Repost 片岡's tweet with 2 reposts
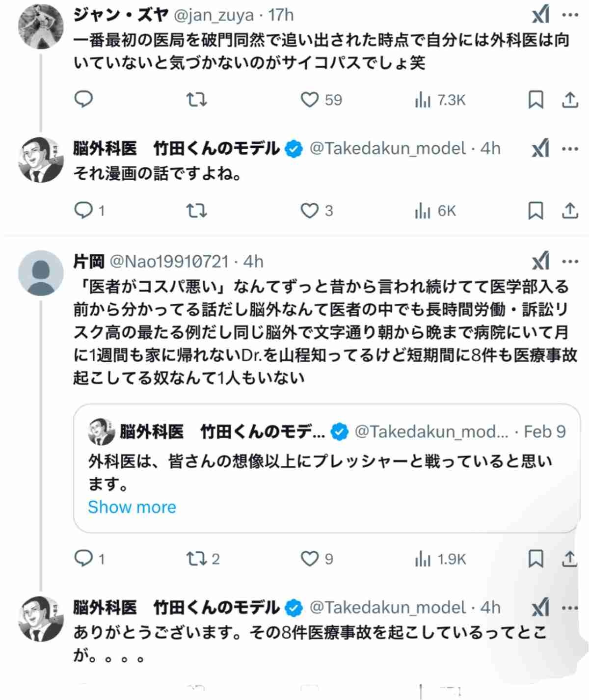Screen dimensions: 589x700 click(x=196, y=559)
